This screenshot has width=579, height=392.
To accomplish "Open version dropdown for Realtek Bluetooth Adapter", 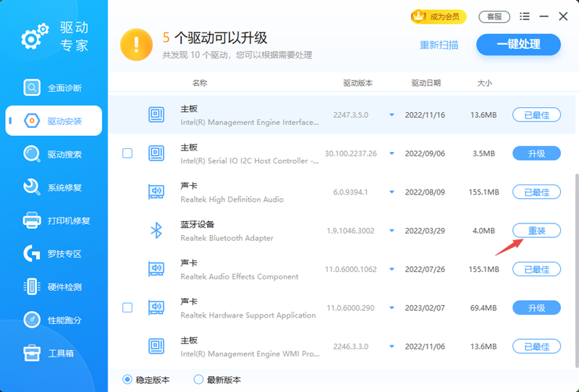I will pos(392,231).
